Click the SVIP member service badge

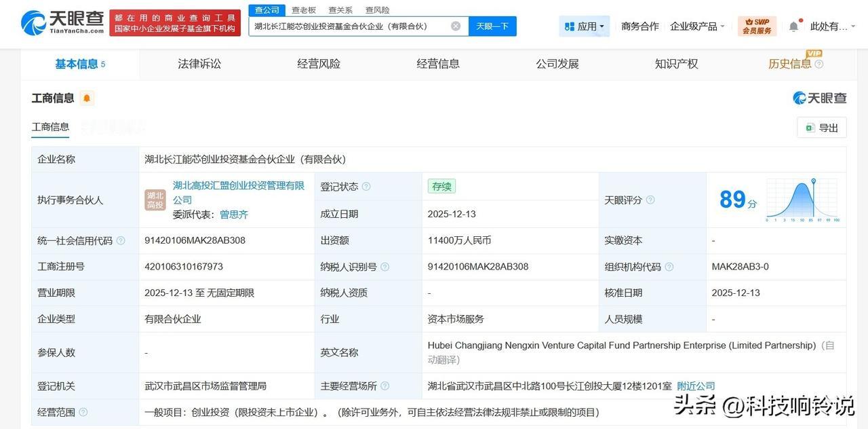pos(757,26)
